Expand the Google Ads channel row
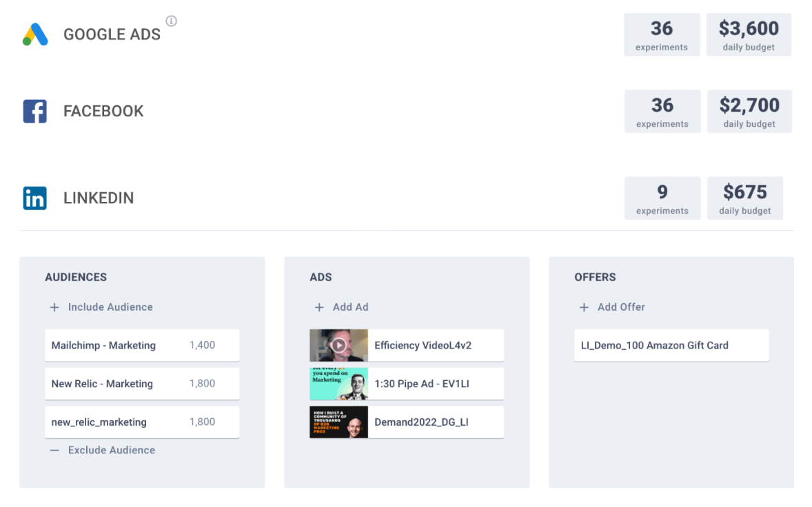Screen dimensions: 812x507 (112, 34)
